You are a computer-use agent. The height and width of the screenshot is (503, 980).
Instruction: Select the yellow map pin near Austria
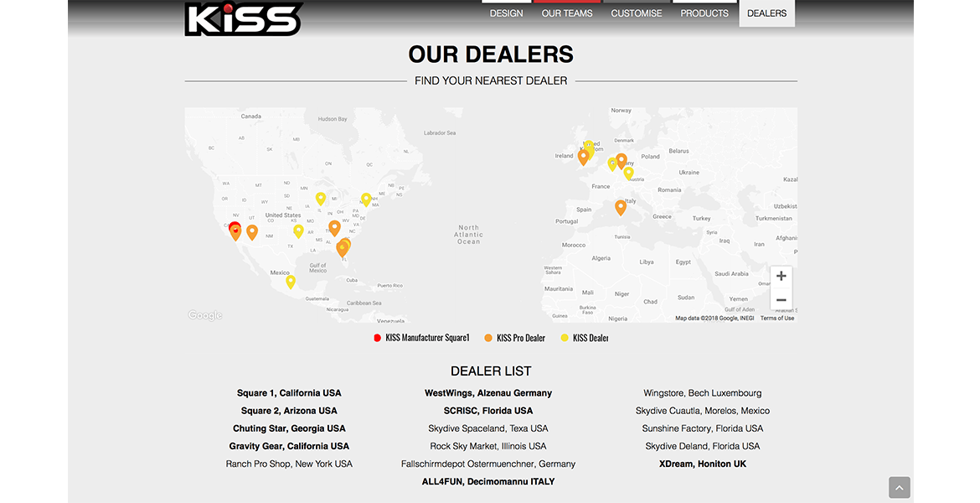pyautogui.click(x=629, y=173)
